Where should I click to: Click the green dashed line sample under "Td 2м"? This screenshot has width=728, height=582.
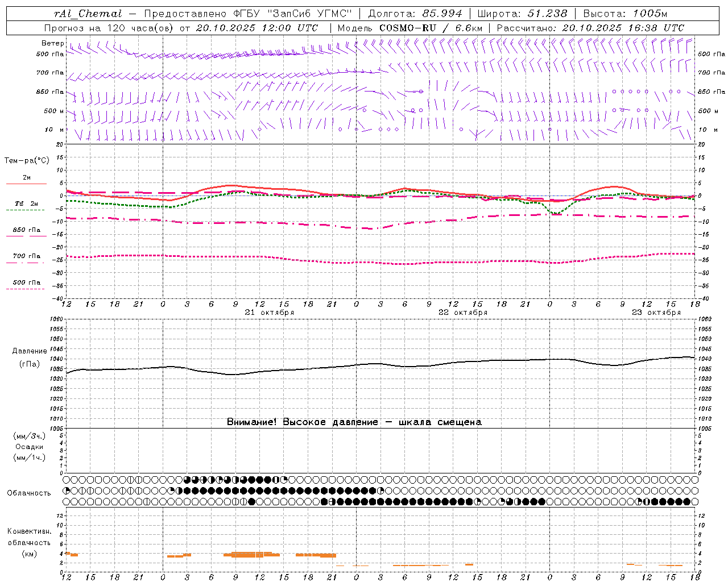(x=25, y=210)
